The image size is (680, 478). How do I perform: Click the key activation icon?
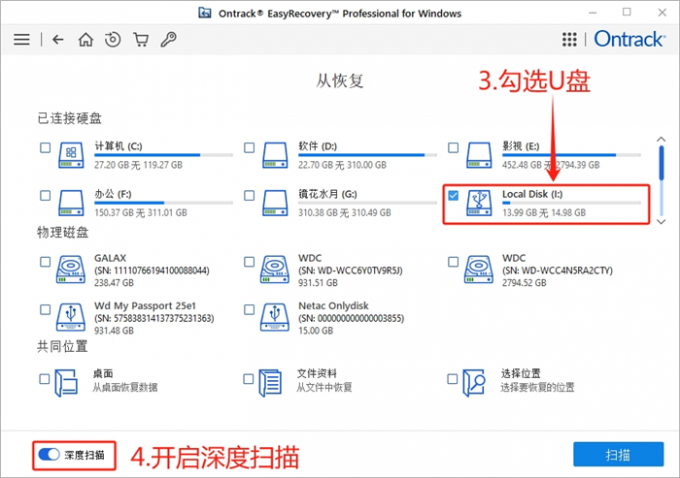(168, 40)
